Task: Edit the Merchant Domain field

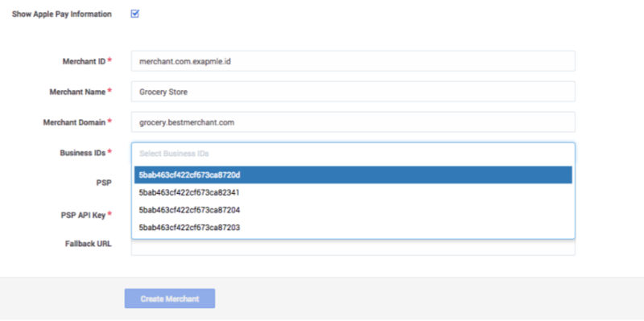Action: 353,122
